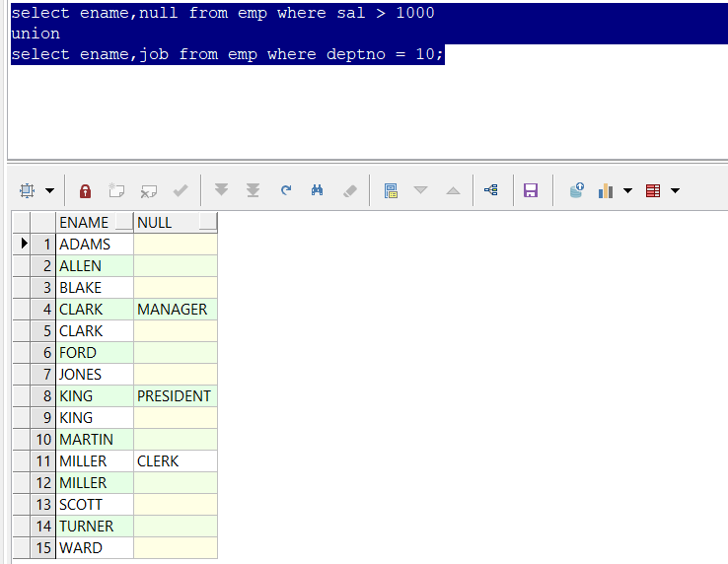Select the ADAMS cell in row 1
Screen dimensions: 728x564
pos(95,245)
